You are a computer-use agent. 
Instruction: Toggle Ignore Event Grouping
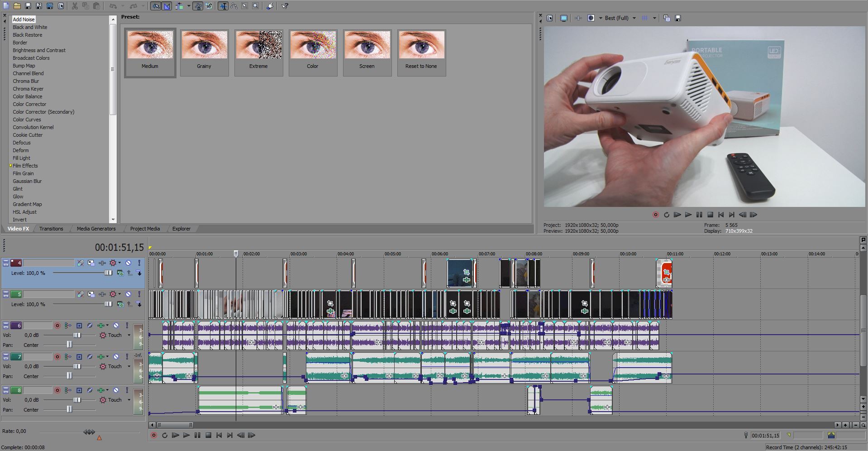[x=209, y=6]
